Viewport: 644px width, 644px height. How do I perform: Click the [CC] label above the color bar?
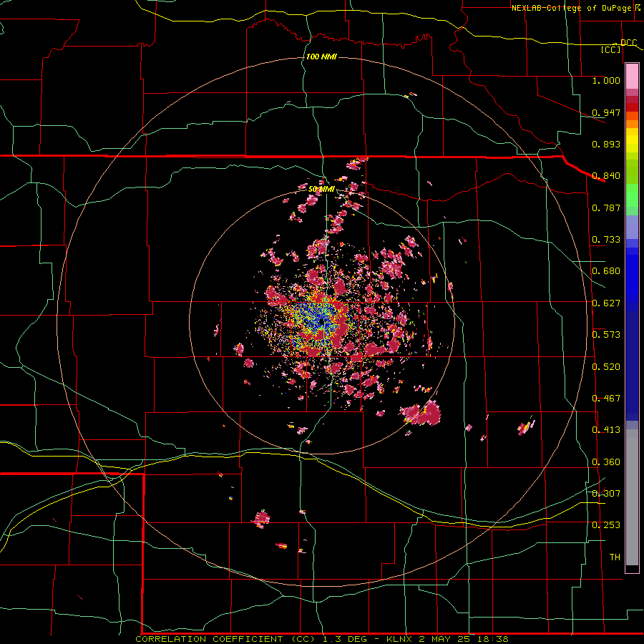pyautogui.click(x=611, y=49)
